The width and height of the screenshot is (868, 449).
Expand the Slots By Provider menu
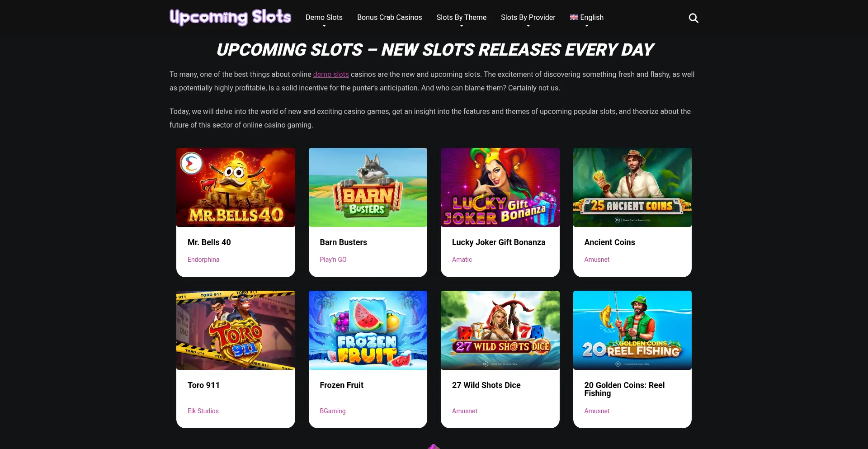[528, 18]
